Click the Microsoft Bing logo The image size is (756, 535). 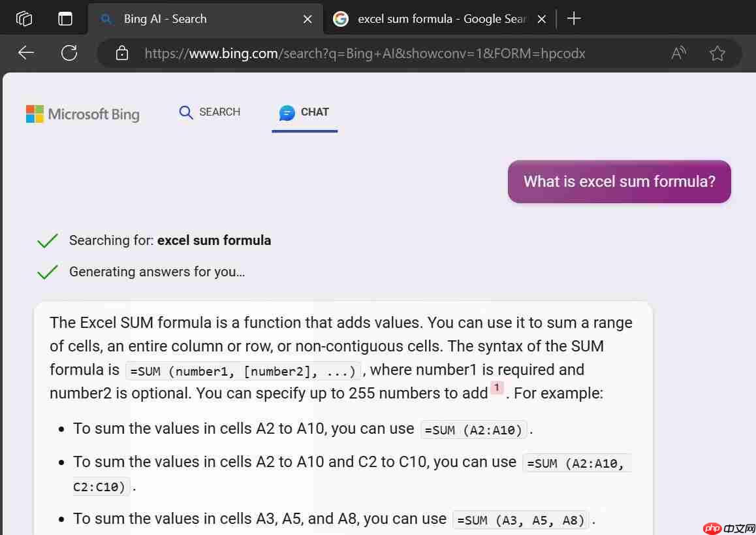tap(82, 114)
